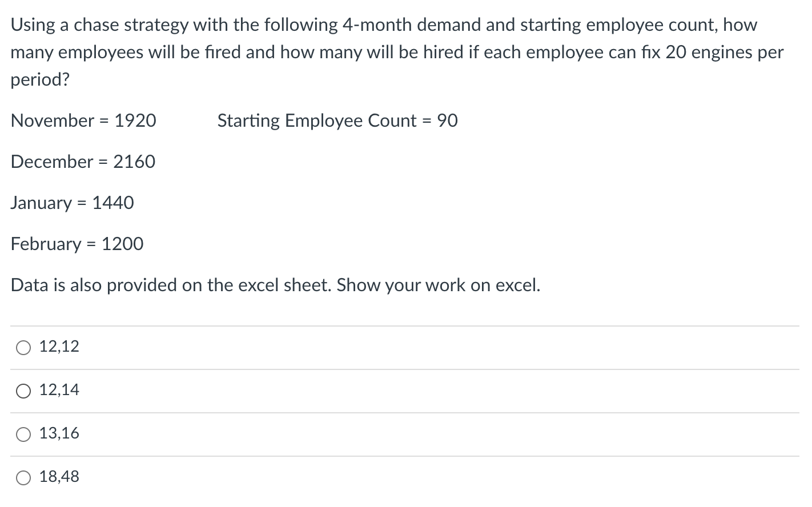Click the 18,48 option label text
Image resolution: width=812 pixels, height=507 pixels.
pyautogui.click(x=59, y=477)
